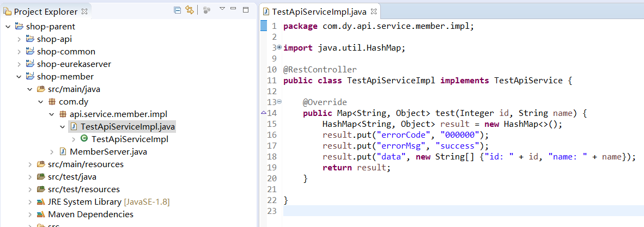This screenshot has height=227, width=644.
Task: Click the src/main/java source folder icon
Action: (x=41, y=89)
